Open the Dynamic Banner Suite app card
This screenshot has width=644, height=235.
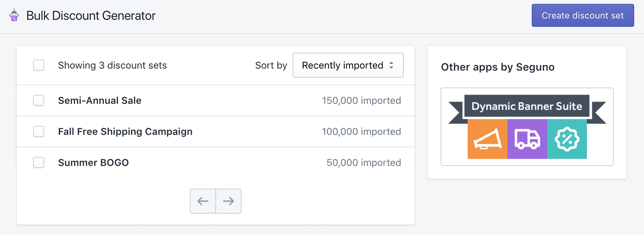pyautogui.click(x=527, y=127)
